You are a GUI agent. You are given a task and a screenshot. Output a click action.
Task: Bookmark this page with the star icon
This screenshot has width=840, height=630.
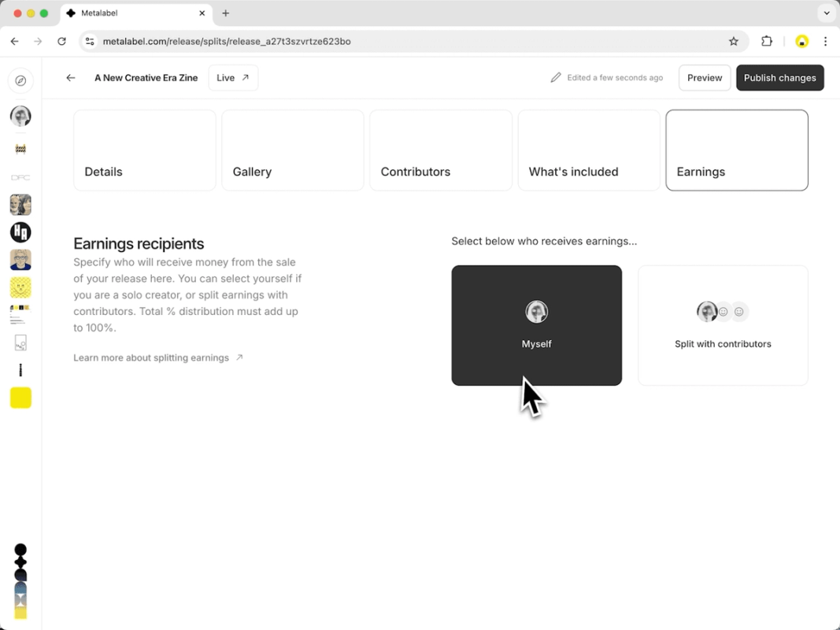tap(734, 41)
